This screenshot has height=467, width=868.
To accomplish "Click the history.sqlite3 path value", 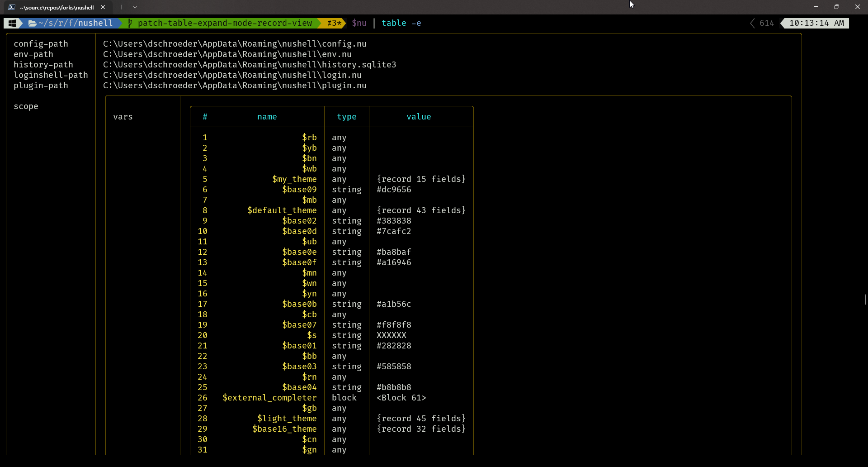I will tap(250, 65).
